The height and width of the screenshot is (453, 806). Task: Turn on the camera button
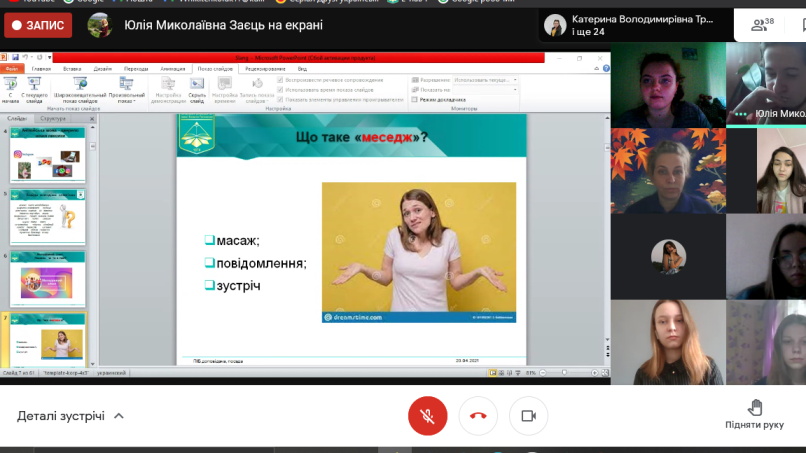pos(528,416)
